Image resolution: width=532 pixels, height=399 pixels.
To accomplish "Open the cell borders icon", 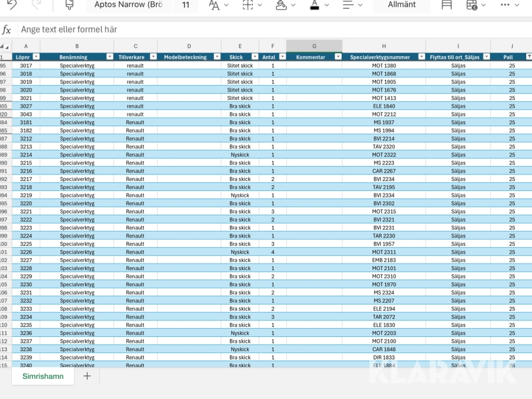I will [x=248, y=5].
